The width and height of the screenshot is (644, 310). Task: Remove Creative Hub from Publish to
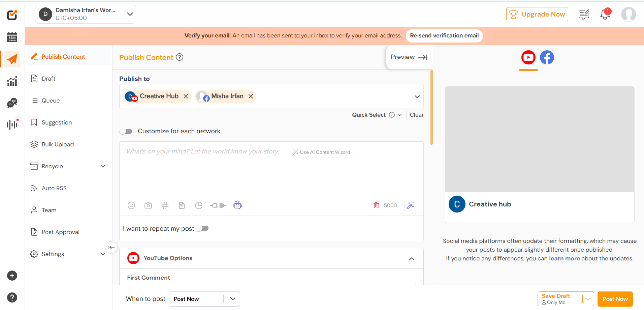coord(186,96)
